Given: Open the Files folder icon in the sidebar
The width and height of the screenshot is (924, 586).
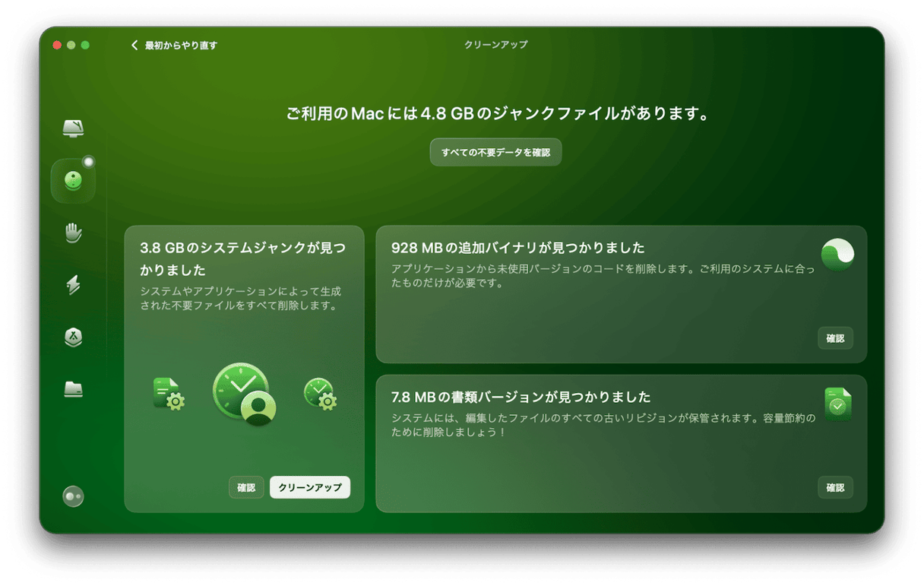Looking at the screenshot, I should (72, 389).
